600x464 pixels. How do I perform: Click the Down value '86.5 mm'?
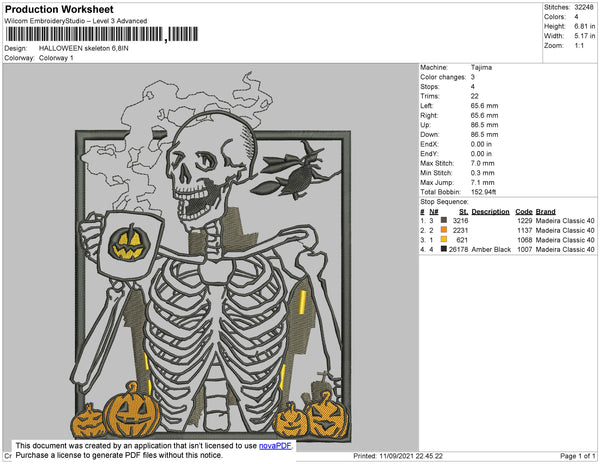pyautogui.click(x=484, y=134)
